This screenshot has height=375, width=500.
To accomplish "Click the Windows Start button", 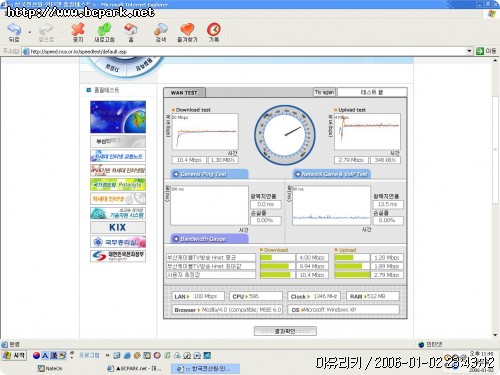I will coord(14,355).
